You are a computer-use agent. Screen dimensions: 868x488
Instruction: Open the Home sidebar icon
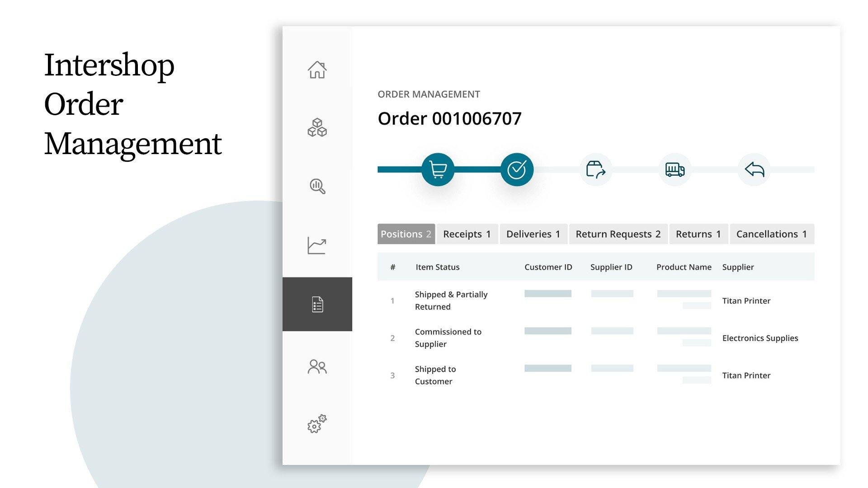coord(317,70)
